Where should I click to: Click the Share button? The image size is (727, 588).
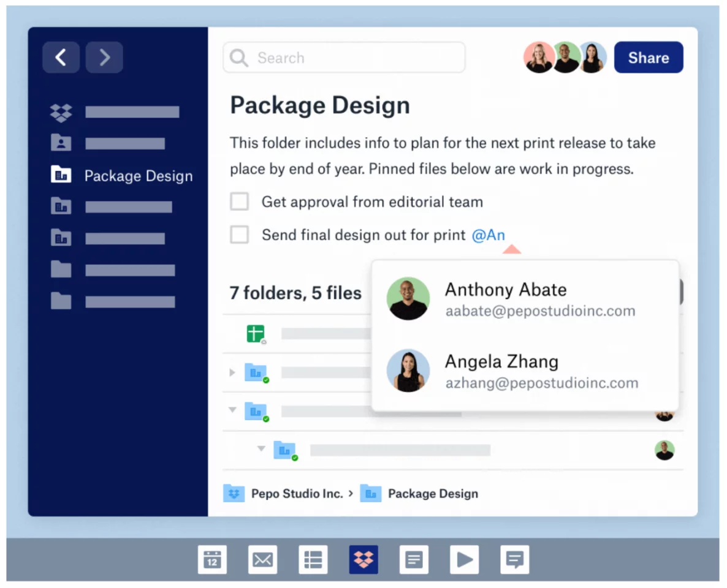point(649,57)
